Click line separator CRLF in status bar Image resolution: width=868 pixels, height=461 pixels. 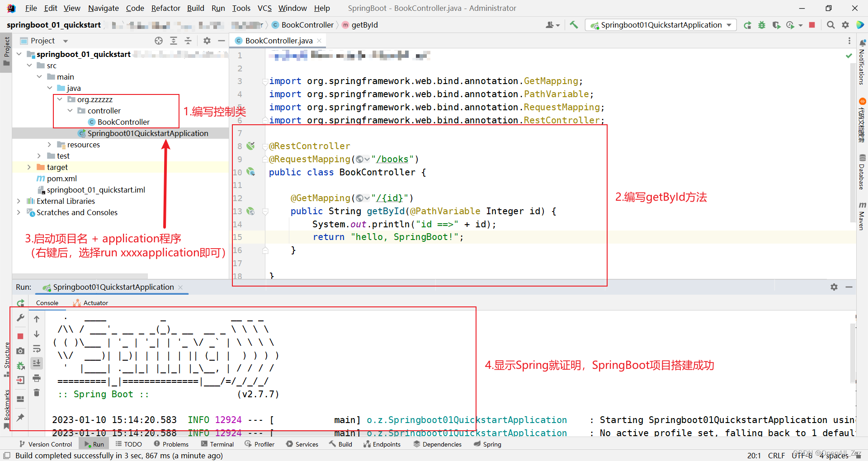pyautogui.click(x=776, y=456)
